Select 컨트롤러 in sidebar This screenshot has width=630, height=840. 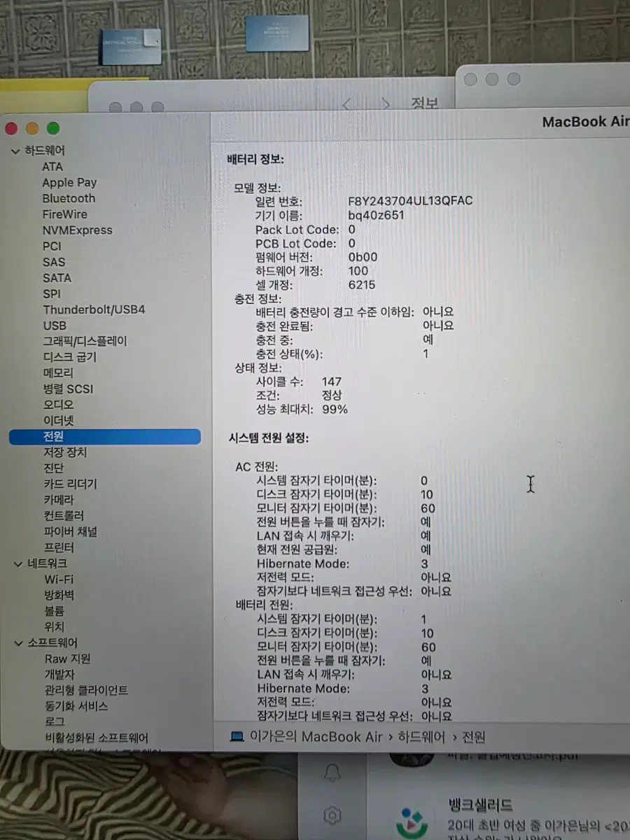(64, 516)
